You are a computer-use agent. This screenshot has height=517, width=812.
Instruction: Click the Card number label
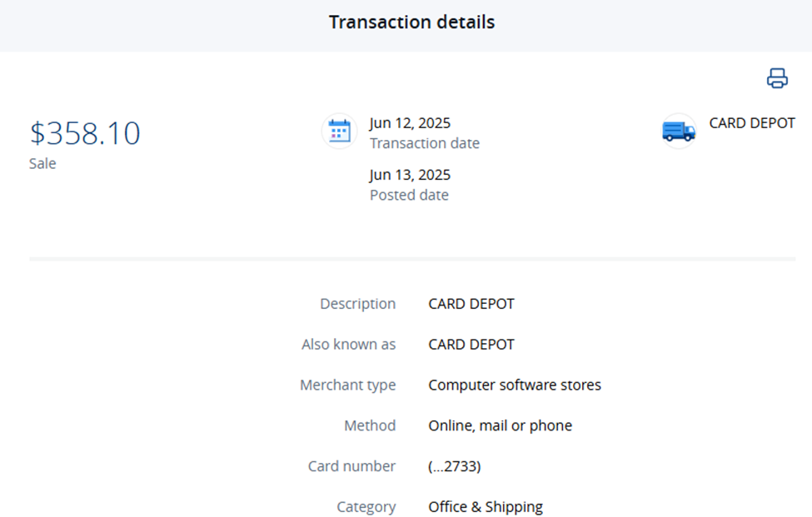pyautogui.click(x=351, y=466)
